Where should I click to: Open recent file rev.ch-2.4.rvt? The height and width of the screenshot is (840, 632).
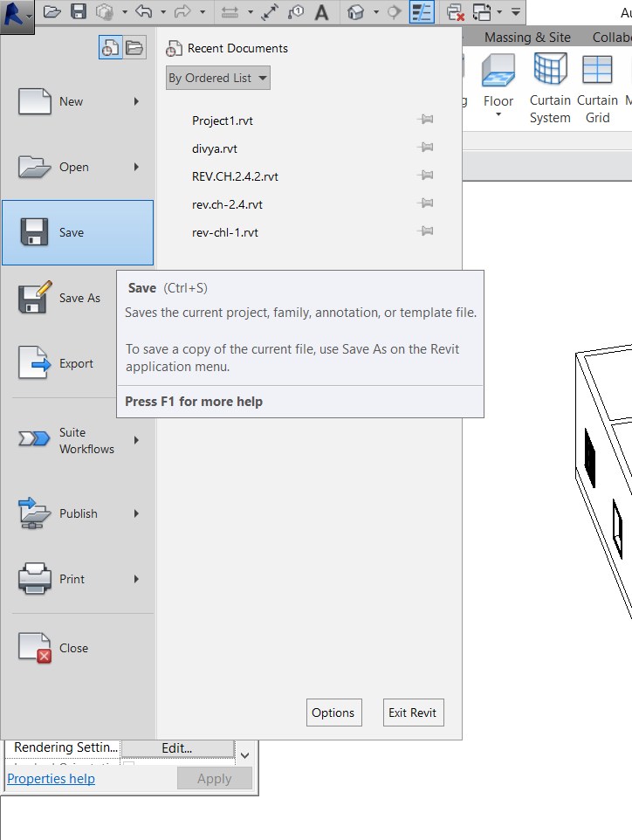227,204
